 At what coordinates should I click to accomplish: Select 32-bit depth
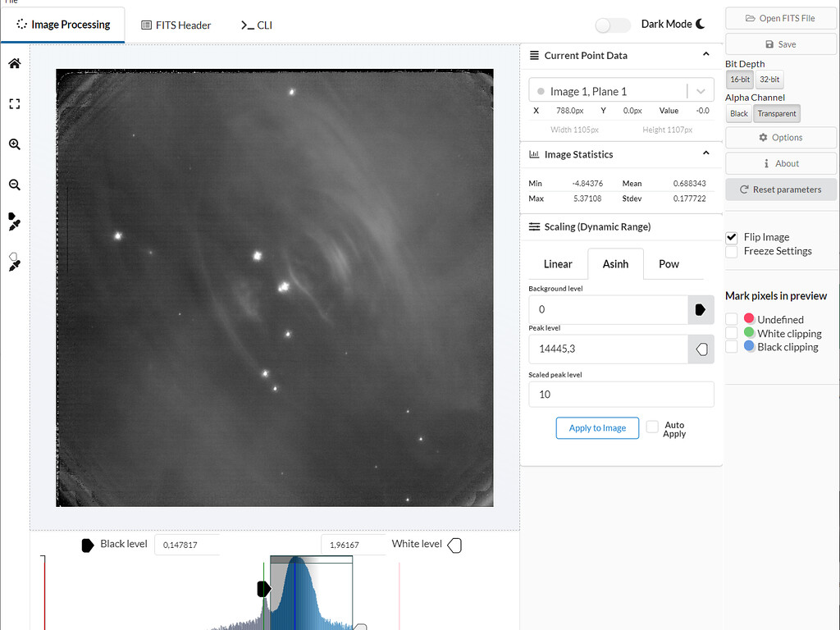click(769, 80)
